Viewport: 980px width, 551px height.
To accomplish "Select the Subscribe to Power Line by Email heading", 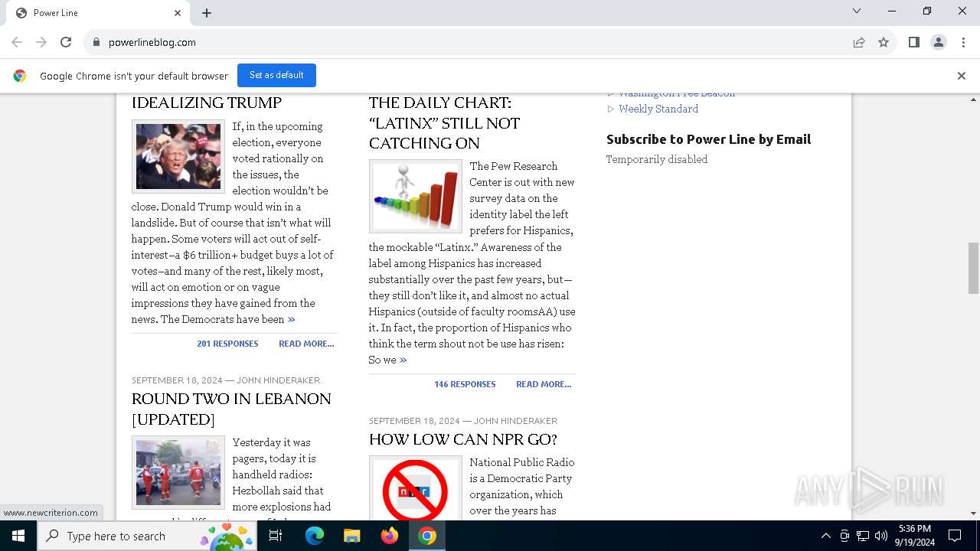I will pyautogui.click(x=708, y=139).
